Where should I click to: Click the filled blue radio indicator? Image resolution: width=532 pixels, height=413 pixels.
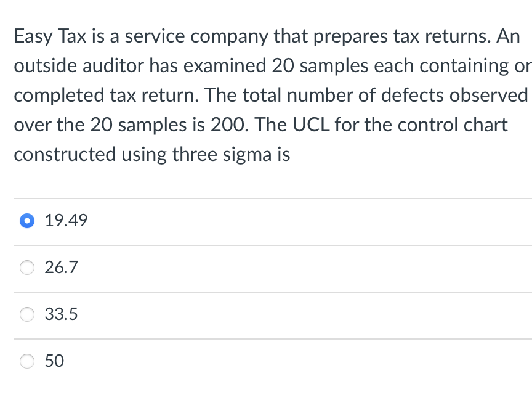(27, 220)
